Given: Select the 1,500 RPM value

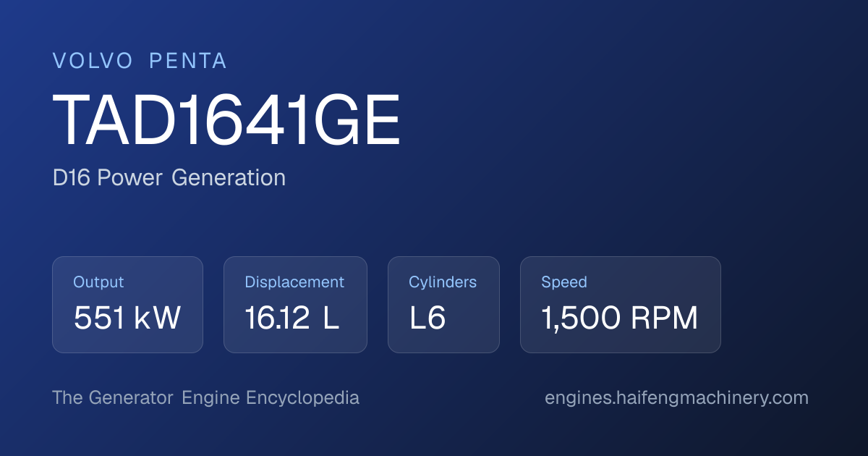Looking at the screenshot, I should [x=620, y=318].
